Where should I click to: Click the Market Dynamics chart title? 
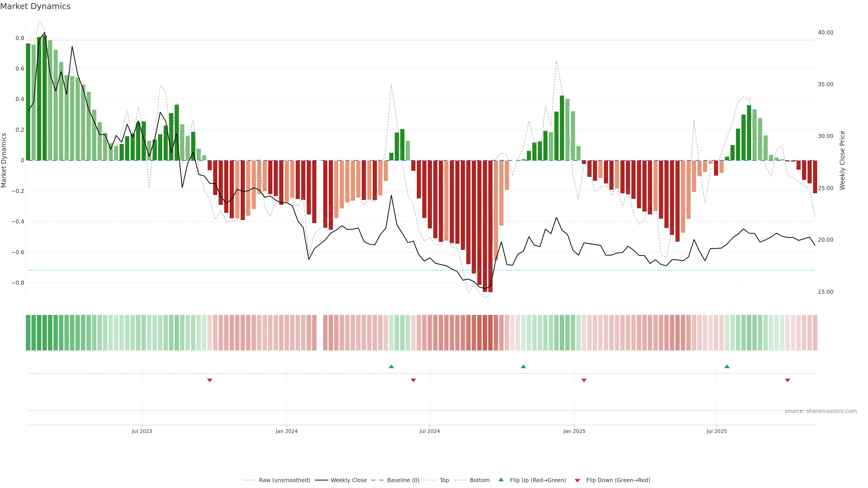(35, 6)
